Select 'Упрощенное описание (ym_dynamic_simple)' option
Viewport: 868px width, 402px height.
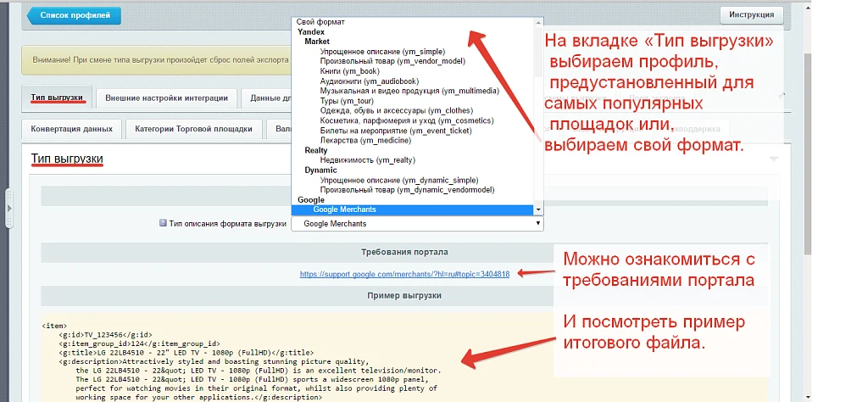[399, 181]
